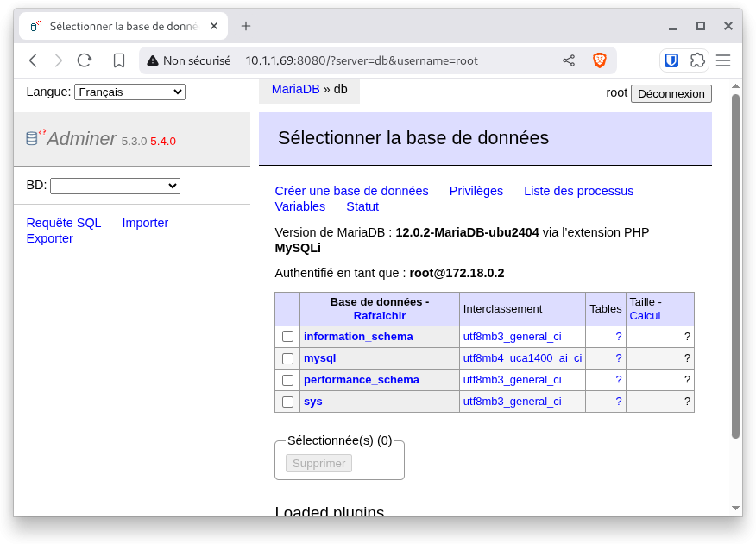The width and height of the screenshot is (756, 544).
Task: Click the Rafraîchir link in table header
Action: [380, 316]
